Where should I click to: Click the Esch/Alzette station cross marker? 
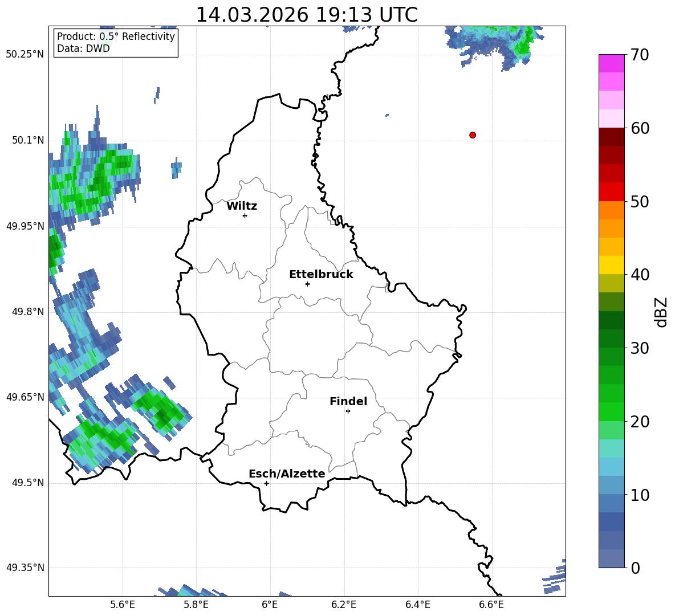(266, 483)
